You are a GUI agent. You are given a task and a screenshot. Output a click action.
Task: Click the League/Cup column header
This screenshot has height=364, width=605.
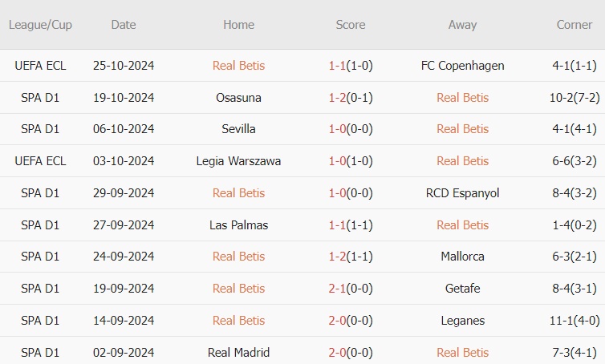(x=40, y=25)
